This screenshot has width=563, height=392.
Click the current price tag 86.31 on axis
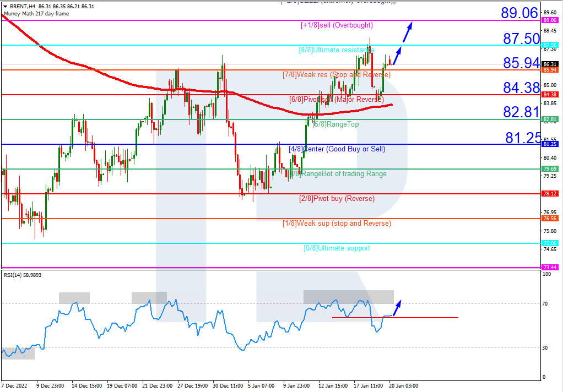click(x=549, y=64)
